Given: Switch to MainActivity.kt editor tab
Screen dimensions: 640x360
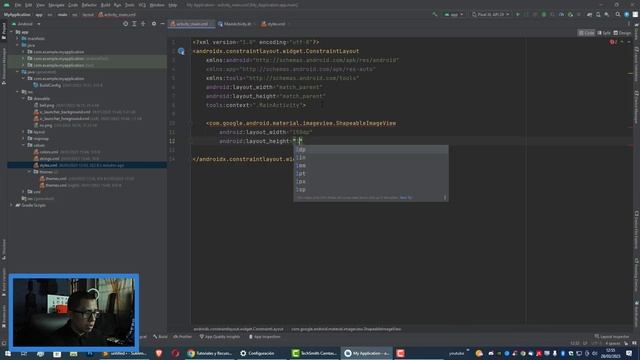Looking at the screenshot, I should [x=236, y=24].
